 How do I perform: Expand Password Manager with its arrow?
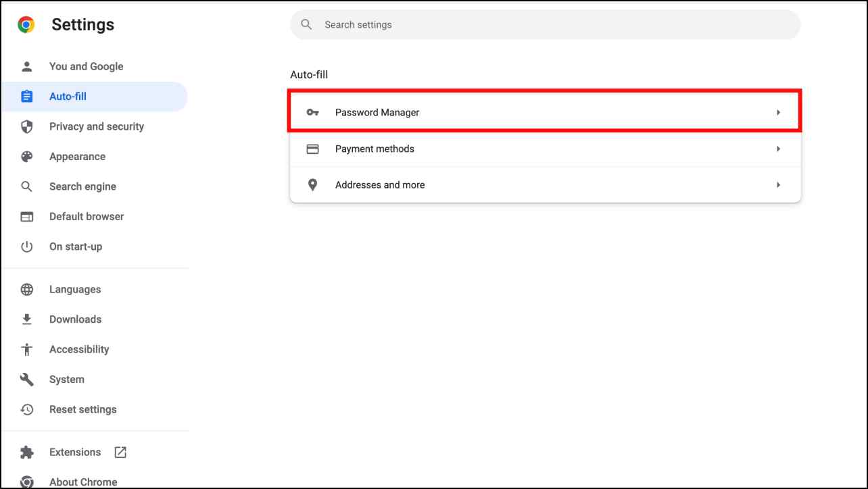coord(779,113)
